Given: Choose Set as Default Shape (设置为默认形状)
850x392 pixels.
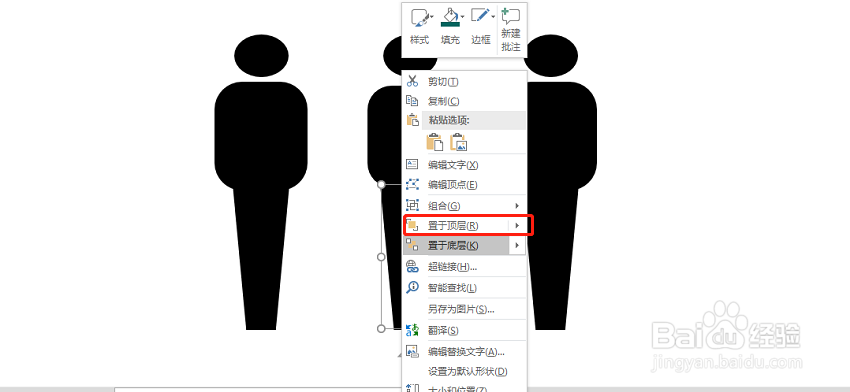Looking at the screenshot, I should point(464,372).
